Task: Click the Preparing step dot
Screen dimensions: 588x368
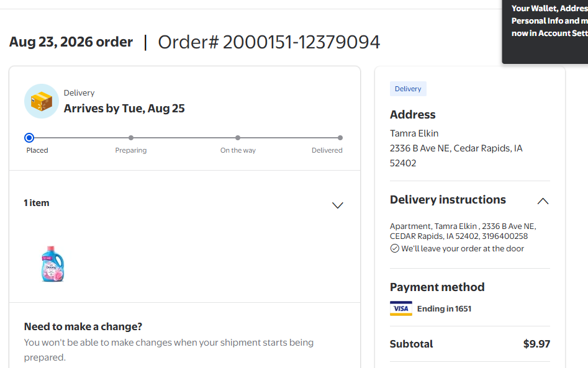Action: pos(131,138)
